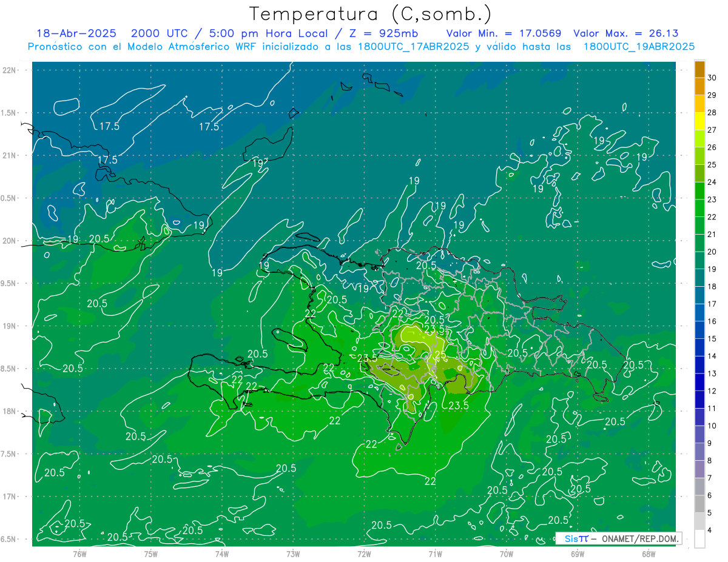Click the '71W' longitude axis label
Viewport: 728px width, 562px height.
[435, 554]
